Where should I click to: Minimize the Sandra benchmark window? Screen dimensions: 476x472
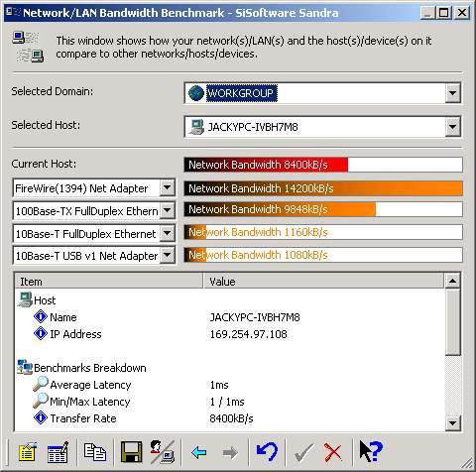click(427, 13)
